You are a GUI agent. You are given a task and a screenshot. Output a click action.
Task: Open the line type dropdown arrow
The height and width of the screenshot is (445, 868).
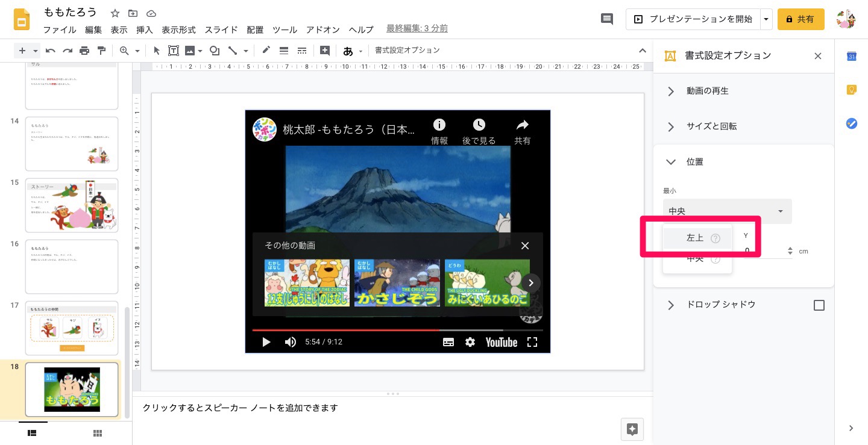[245, 51]
